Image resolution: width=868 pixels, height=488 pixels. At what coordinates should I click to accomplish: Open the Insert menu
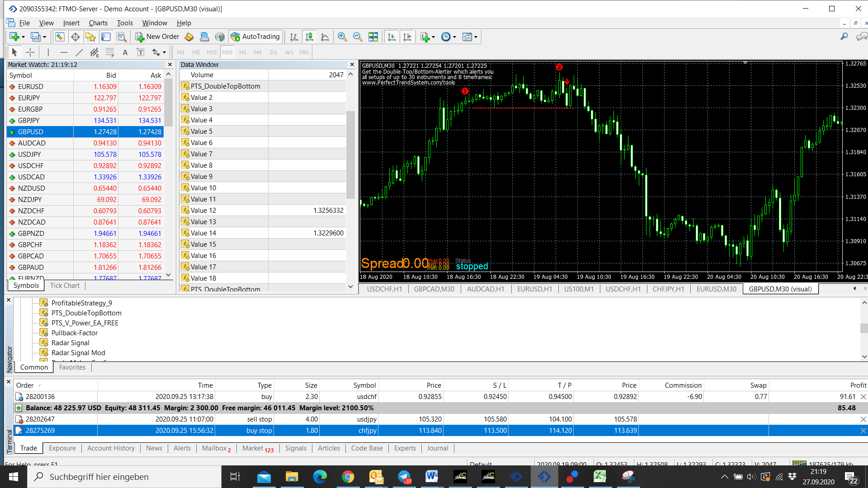(x=71, y=23)
